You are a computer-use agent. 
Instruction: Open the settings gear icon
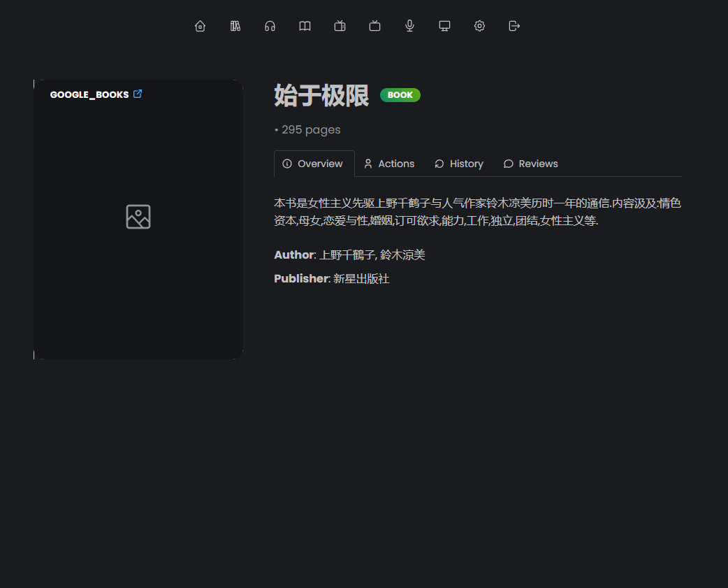pos(479,26)
